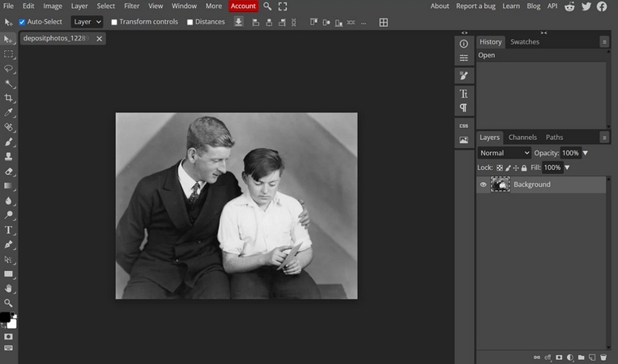Select the Brush tool
This screenshot has width=618, height=364.
click(8, 142)
